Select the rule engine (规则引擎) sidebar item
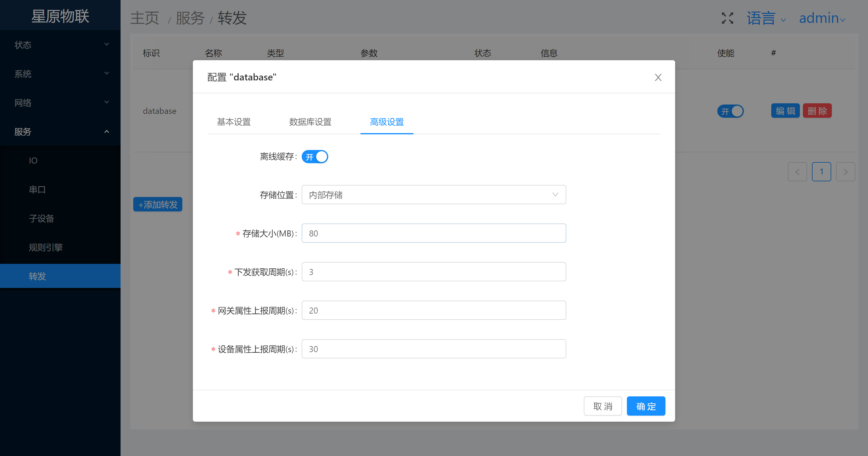This screenshot has width=868, height=456. point(46,248)
